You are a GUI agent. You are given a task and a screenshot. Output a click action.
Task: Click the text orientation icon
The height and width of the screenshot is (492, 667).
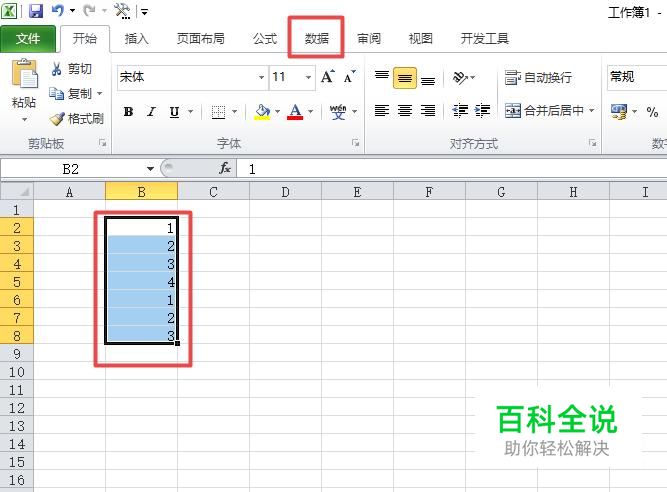pyautogui.click(x=461, y=77)
